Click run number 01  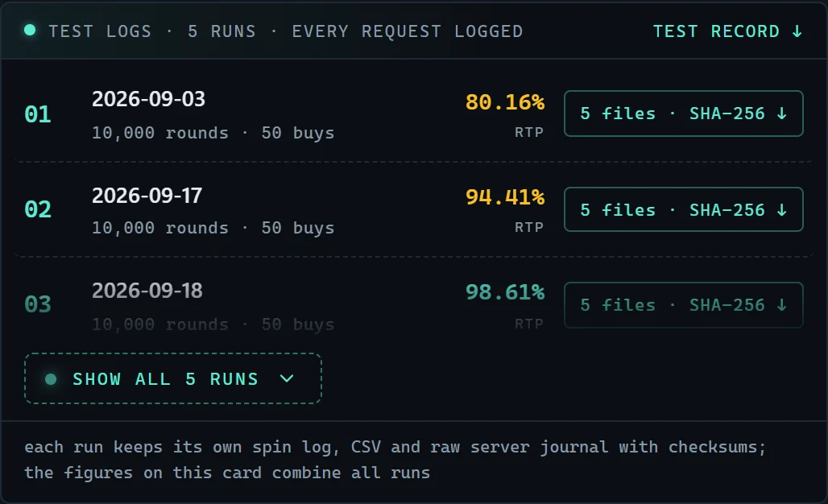coord(38,114)
